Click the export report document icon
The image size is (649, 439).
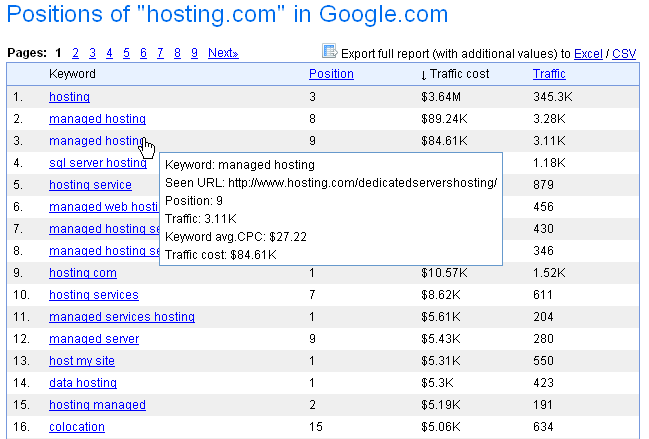329,52
